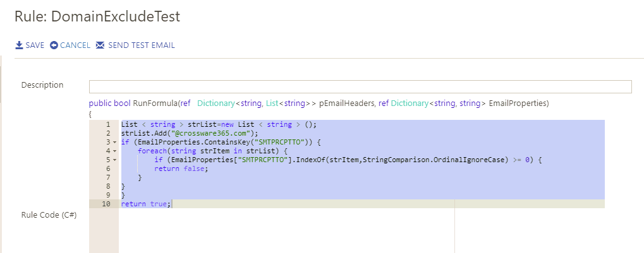Screen dimensions: 644x253
Task: Click the "@crossware365.com" string in code
Action: click(211, 133)
